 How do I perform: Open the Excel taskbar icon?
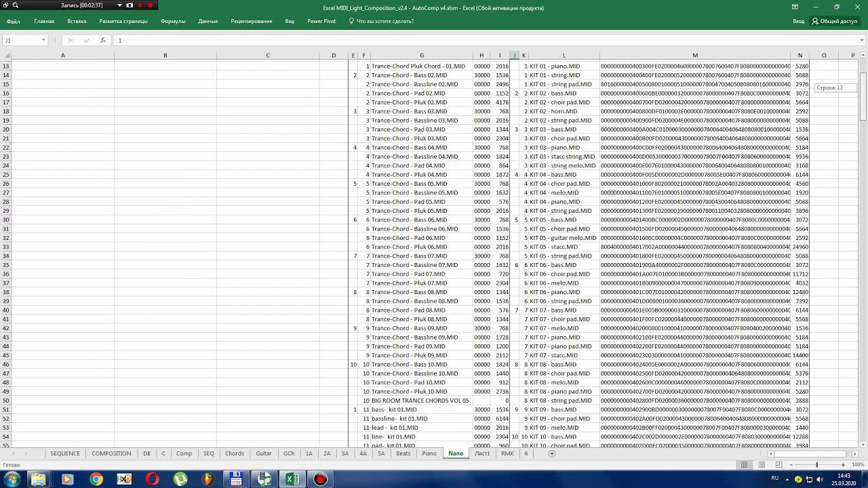pyautogui.click(x=292, y=479)
